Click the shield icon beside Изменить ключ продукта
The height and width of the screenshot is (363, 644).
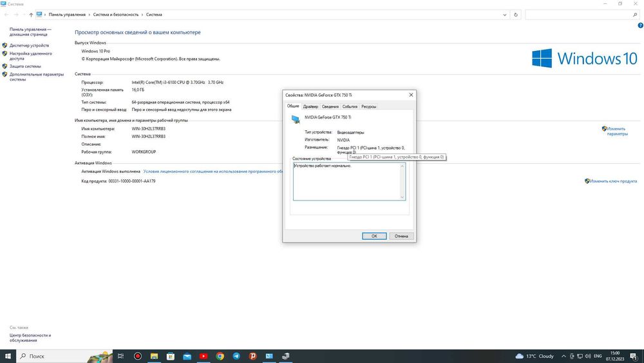tap(587, 181)
